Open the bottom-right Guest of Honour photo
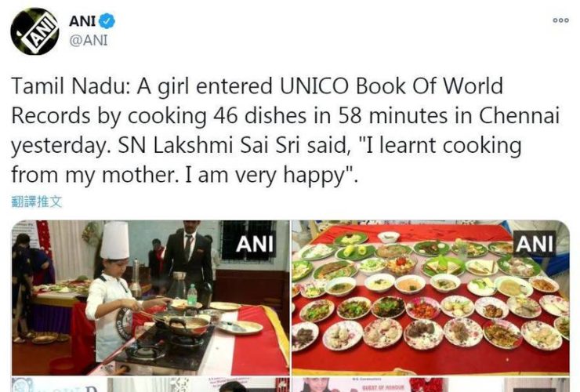The image size is (580, 392). (430, 385)
